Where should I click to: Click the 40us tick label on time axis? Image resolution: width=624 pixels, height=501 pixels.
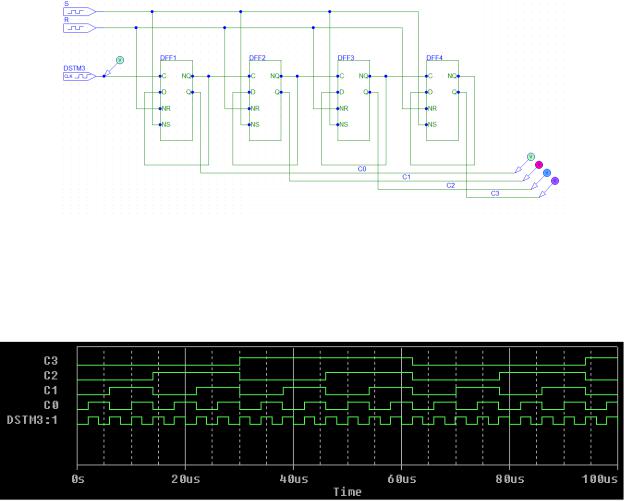(294, 479)
